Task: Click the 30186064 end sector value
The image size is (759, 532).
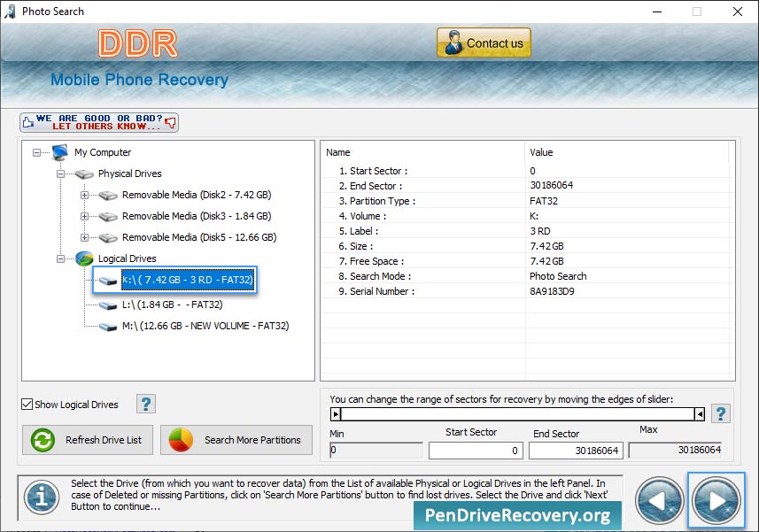Action: (552, 185)
